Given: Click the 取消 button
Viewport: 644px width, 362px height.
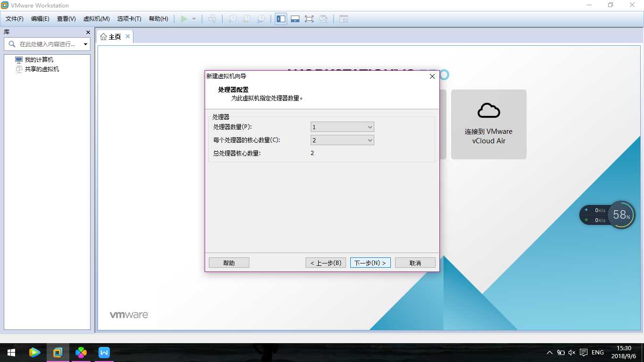Looking at the screenshot, I should point(415,263).
